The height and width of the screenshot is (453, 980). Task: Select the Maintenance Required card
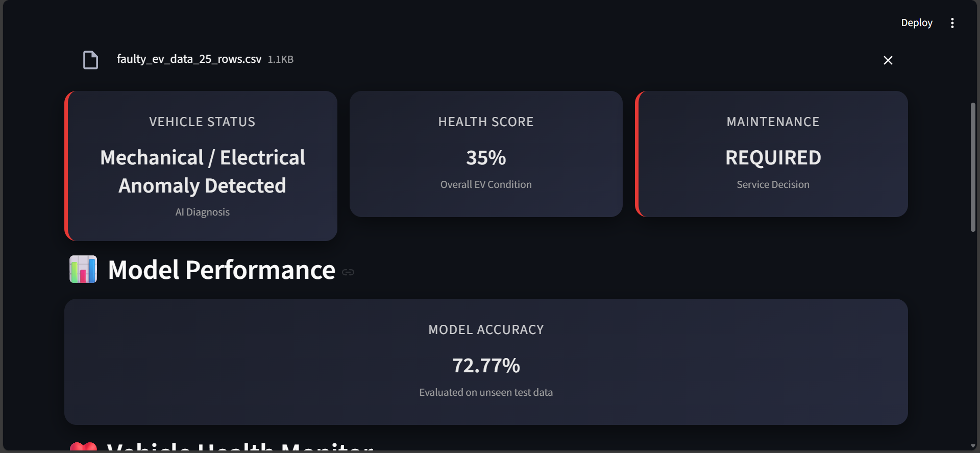coord(771,154)
